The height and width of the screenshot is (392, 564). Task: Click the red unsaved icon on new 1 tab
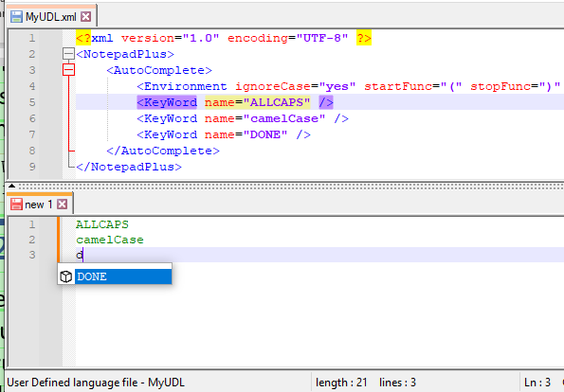tap(16, 205)
